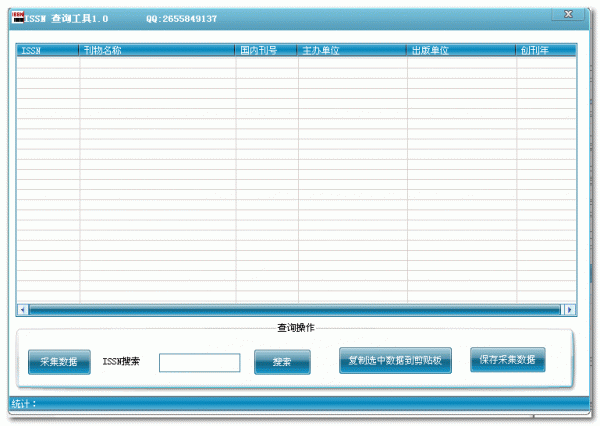
Task: Sort by the 出版单位 column header
Action: (461, 50)
